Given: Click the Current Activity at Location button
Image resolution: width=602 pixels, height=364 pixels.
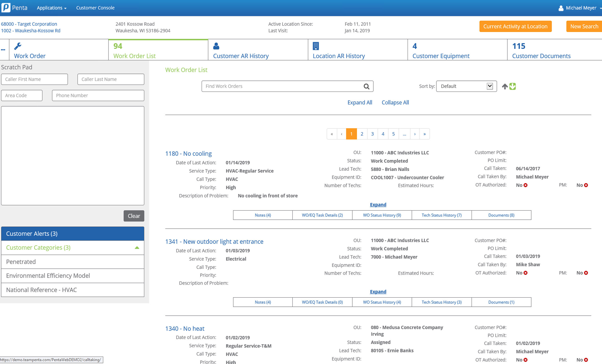Looking at the screenshot, I should click(x=515, y=26).
